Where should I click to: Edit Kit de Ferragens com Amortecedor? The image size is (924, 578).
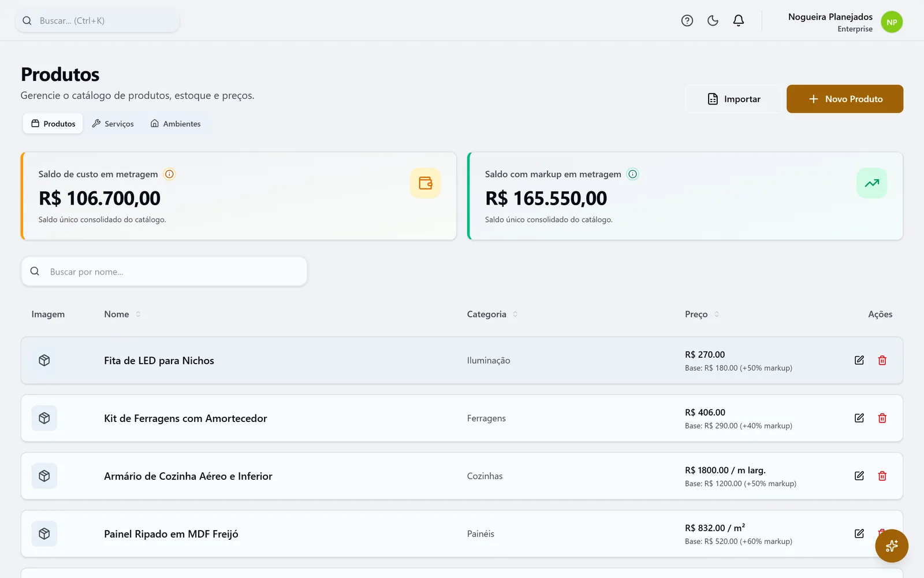click(x=859, y=418)
